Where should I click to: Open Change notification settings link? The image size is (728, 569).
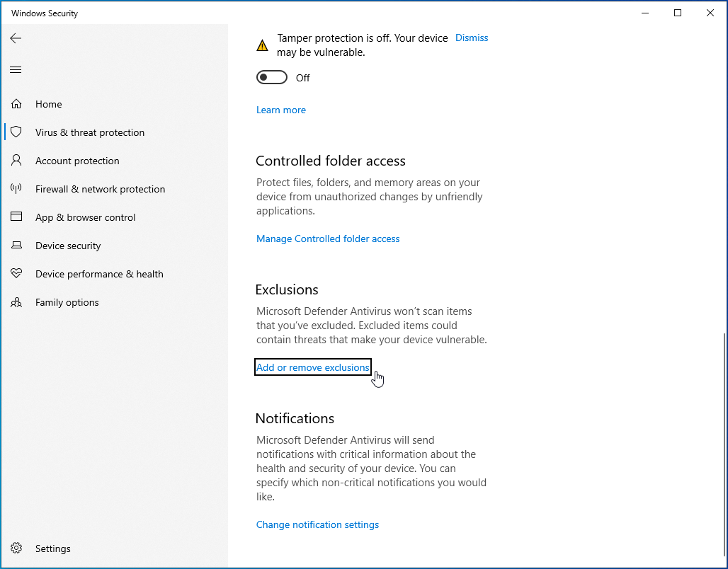pyautogui.click(x=317, y=524)
